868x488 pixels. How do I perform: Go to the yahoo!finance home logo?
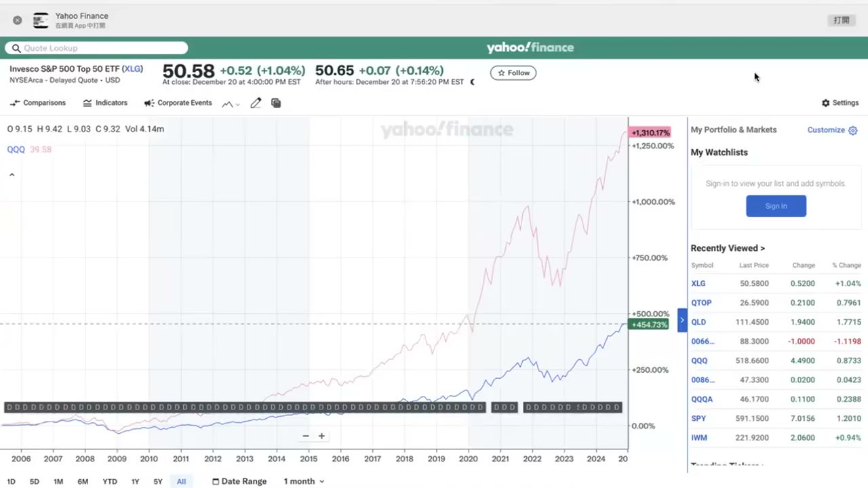530,47
